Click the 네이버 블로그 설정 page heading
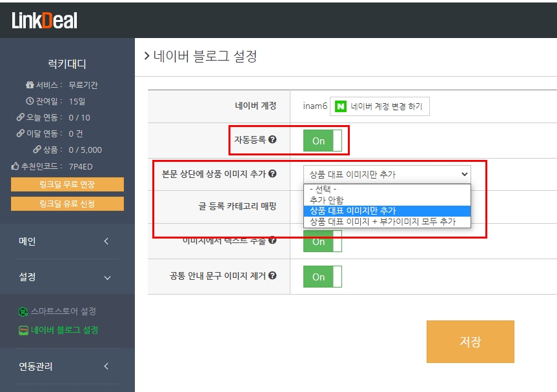557x392 pixels. (x=205, y=56)
